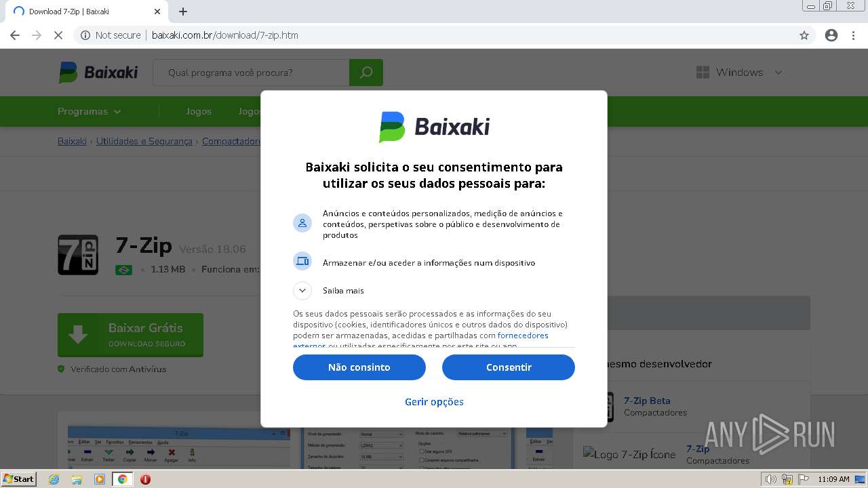Click the browser address bar

click(x=434, y=35)
